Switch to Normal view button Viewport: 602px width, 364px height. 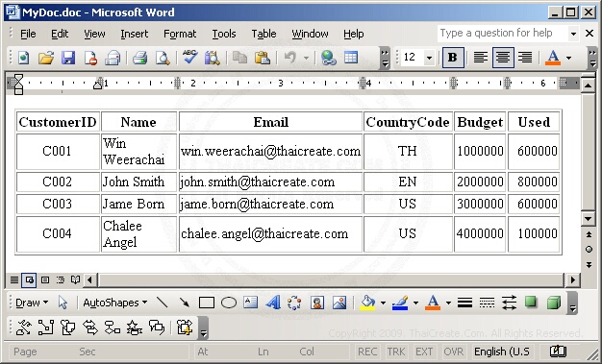(14, 280)
